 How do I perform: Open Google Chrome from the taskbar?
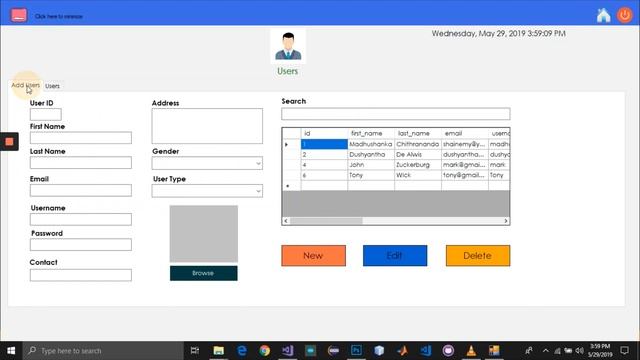pyautogui.click(x=264, y=351)
